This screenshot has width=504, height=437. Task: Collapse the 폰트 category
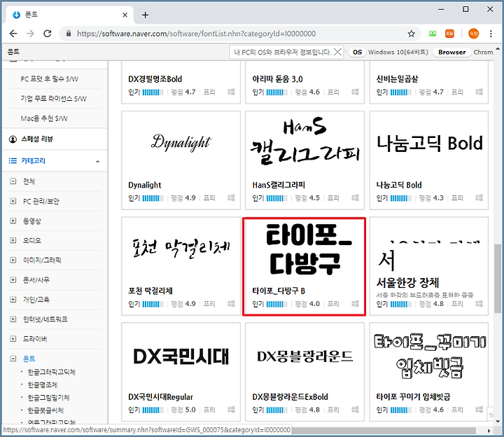pos(13,359)
